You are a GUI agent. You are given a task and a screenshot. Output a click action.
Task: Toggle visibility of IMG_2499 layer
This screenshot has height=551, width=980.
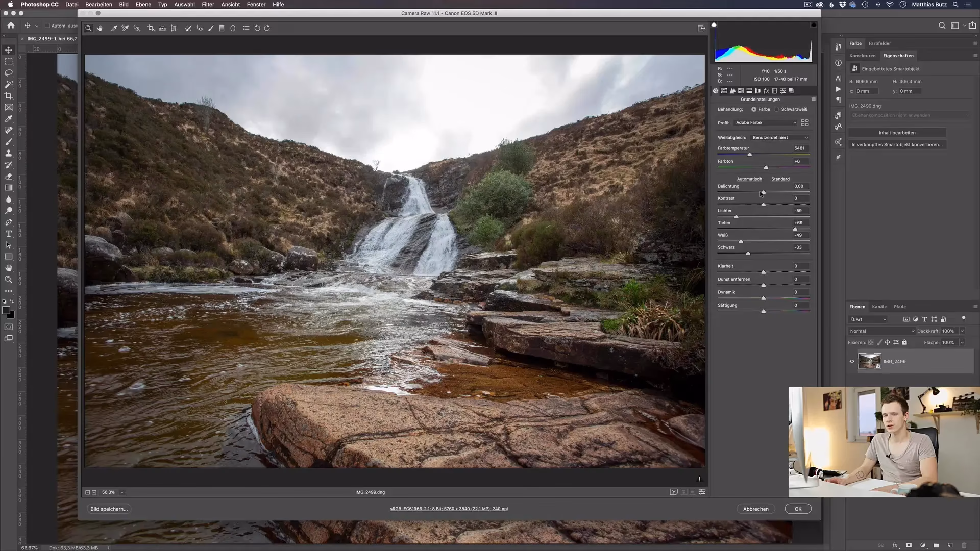pos(852,361)
